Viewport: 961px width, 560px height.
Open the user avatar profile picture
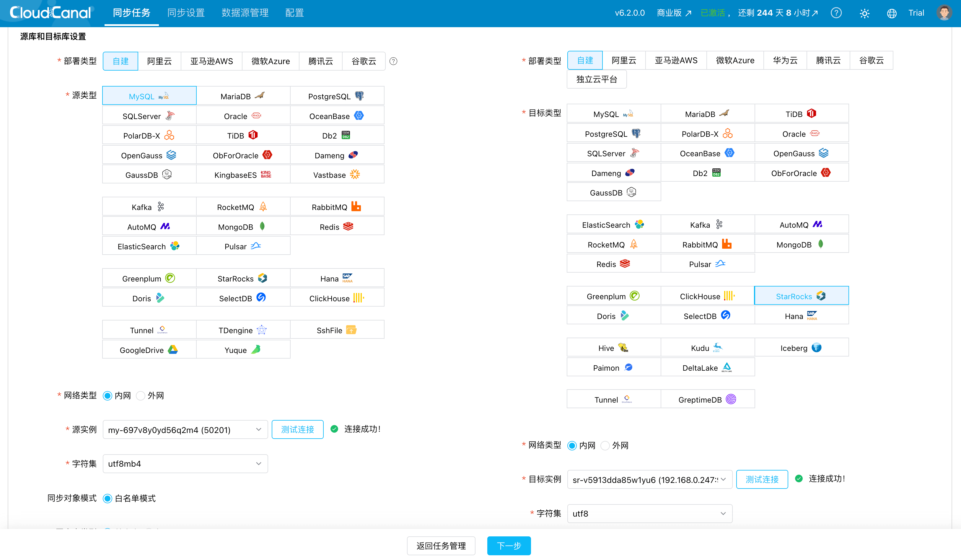[x=944, y=13]
